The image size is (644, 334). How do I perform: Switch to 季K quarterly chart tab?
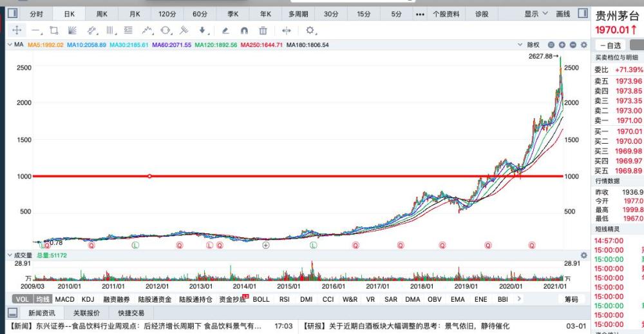coord(233,14)
